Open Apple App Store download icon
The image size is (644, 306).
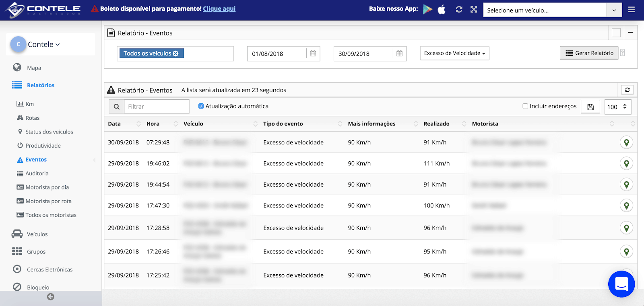pos(442,9)
